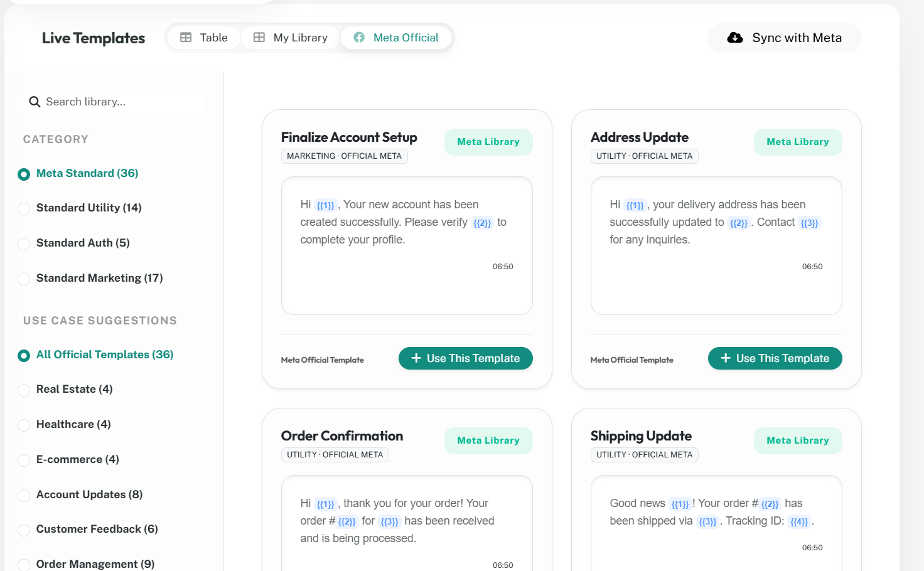Click the {{4}} variable in Shipping Update message
Image resolution: width=924 pixels, height=571 pixels.
coord(799,521)
